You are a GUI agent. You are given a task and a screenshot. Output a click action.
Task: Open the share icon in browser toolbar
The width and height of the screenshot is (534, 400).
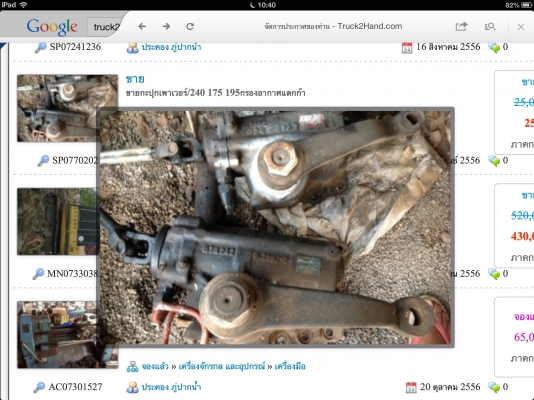pos(461,26)
